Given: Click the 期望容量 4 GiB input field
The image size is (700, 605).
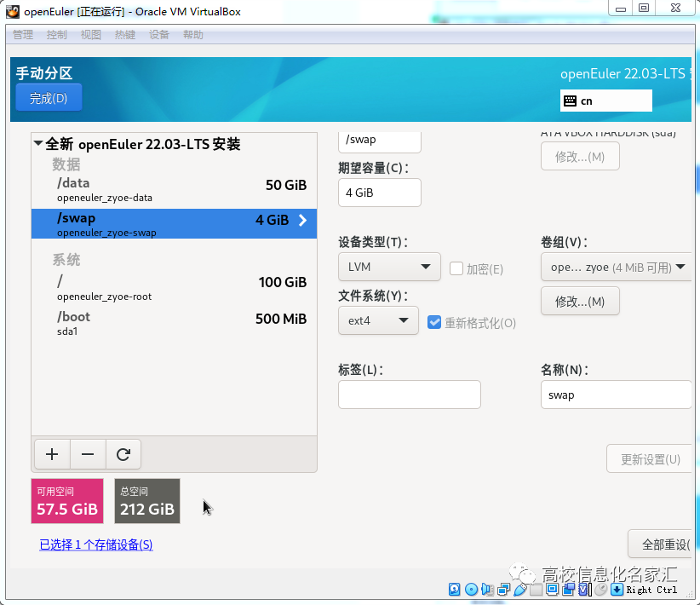Looking at the screenshot, I should tap(380, 193).
